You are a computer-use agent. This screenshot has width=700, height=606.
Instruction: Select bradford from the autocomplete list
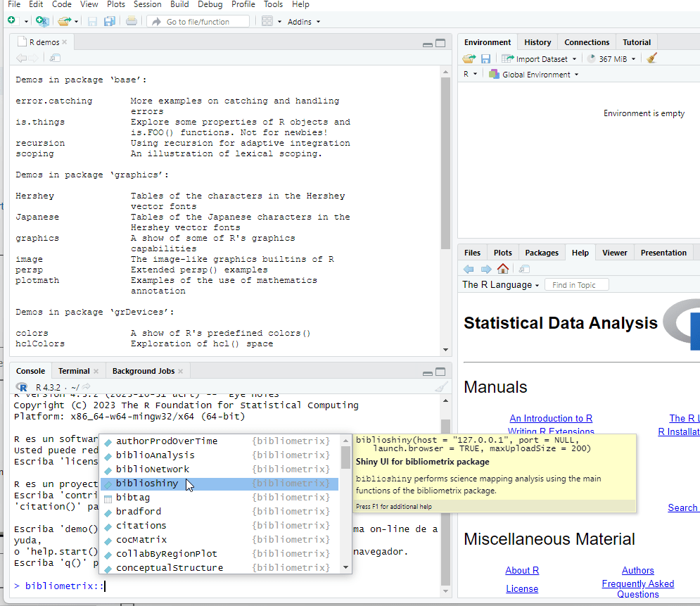[139, 511]
